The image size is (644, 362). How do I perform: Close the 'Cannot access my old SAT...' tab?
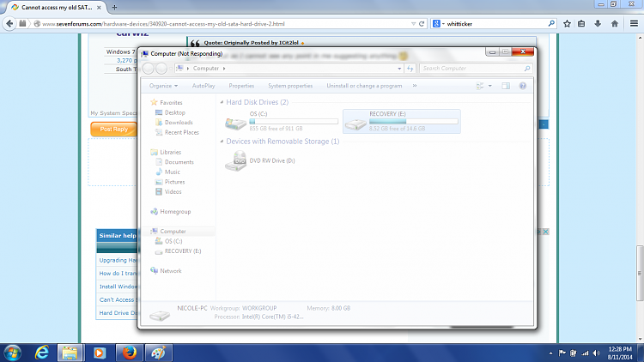tap(99, 8)
